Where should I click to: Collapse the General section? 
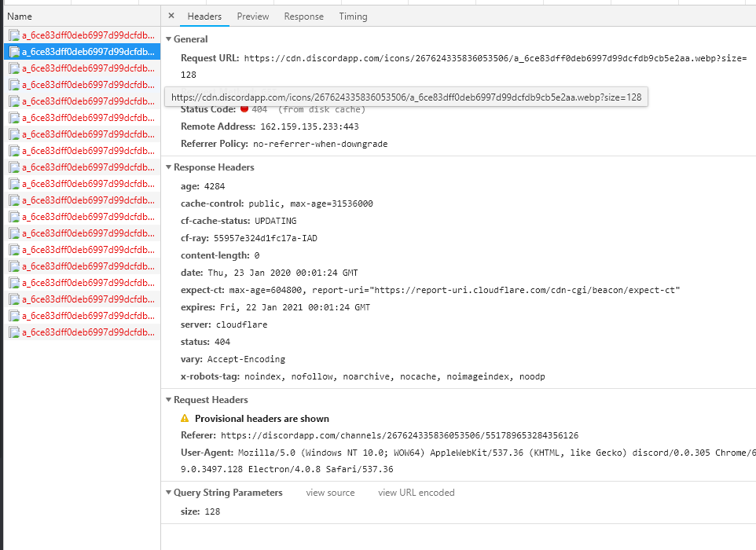pos(168,39)
